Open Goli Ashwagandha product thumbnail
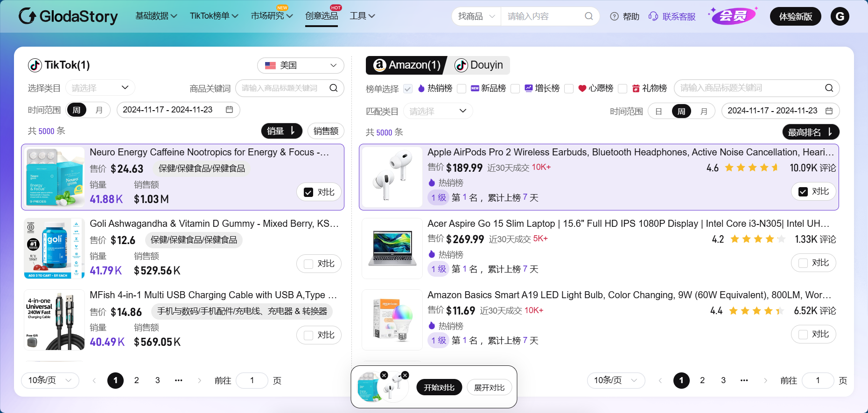This screenshot has height=413, width=868. 55,249
